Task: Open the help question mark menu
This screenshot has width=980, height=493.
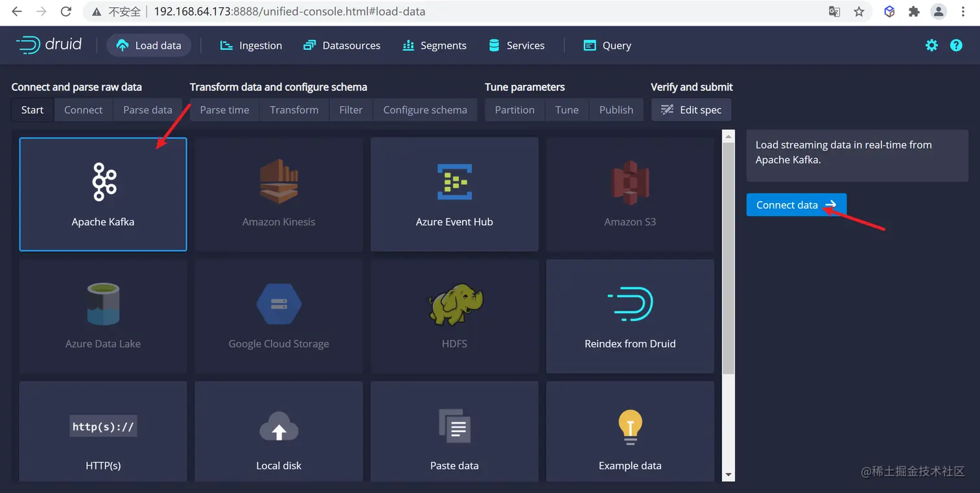Action: (956, 45)
